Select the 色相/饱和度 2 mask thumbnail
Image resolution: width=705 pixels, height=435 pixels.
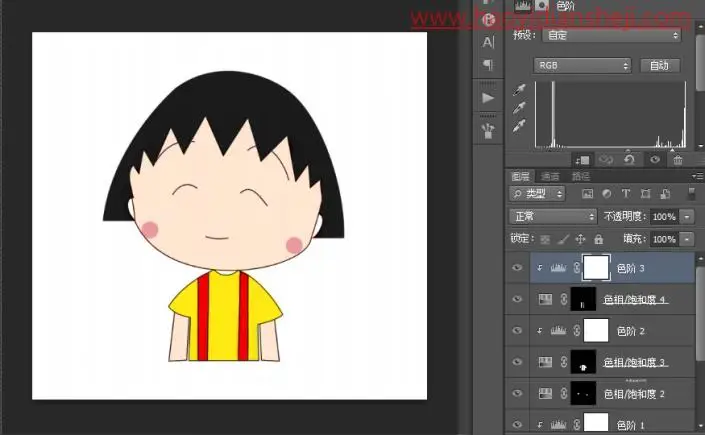point(583,394)
